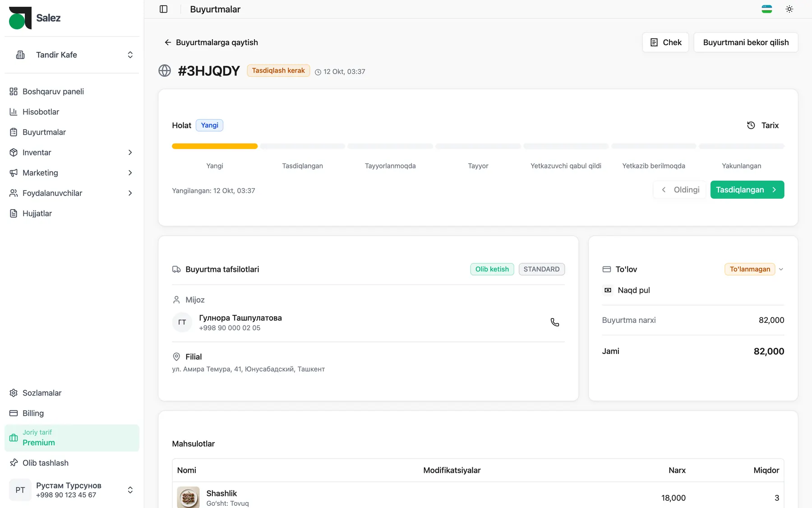
Task: Click the Sozlamalar gear icon
Action: (14, 393)
